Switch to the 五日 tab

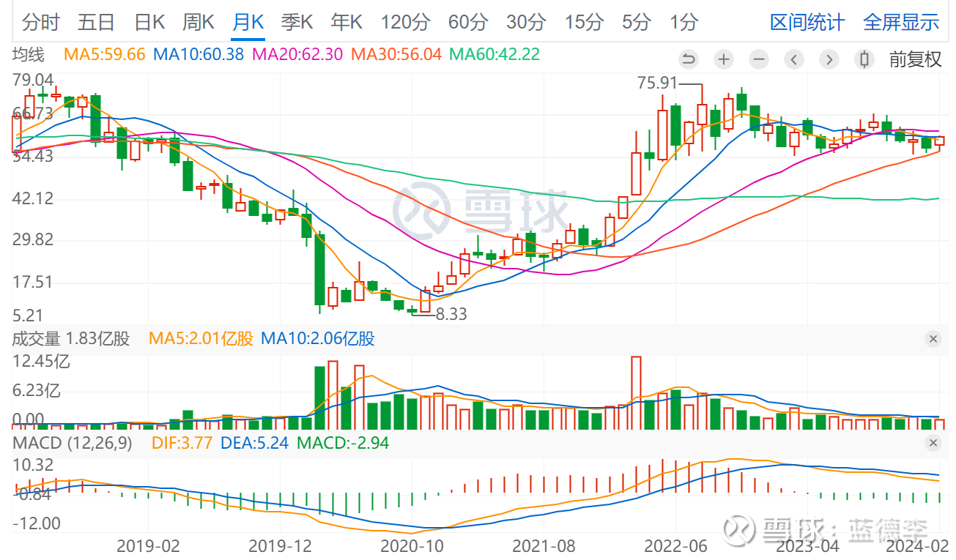pos(96,22)
